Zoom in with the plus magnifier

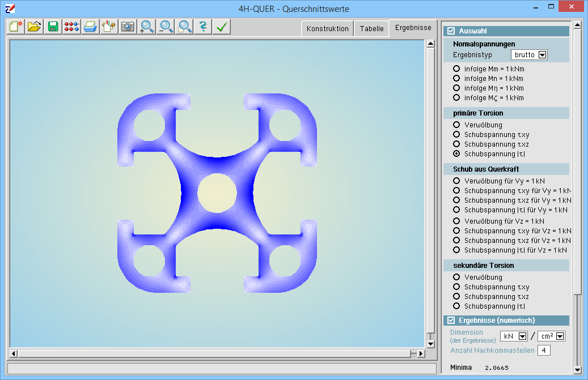(147, 27)
